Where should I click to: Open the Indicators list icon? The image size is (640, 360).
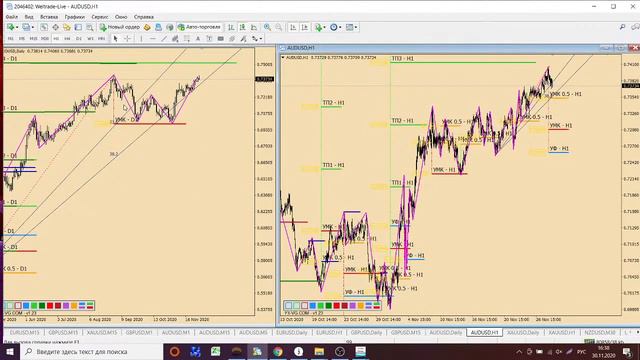pyautogui.click(x=318, y=27)
